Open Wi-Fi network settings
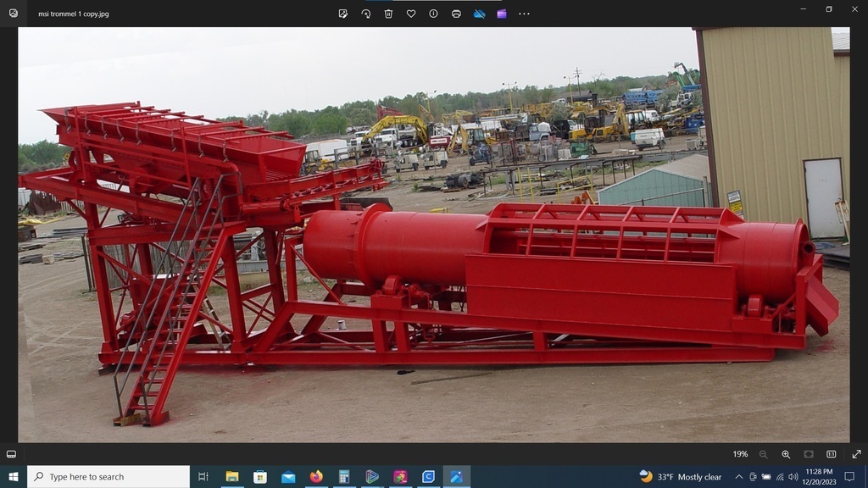Screen dimensions: 868x488 pyautogui.click(x=780, y=476)
